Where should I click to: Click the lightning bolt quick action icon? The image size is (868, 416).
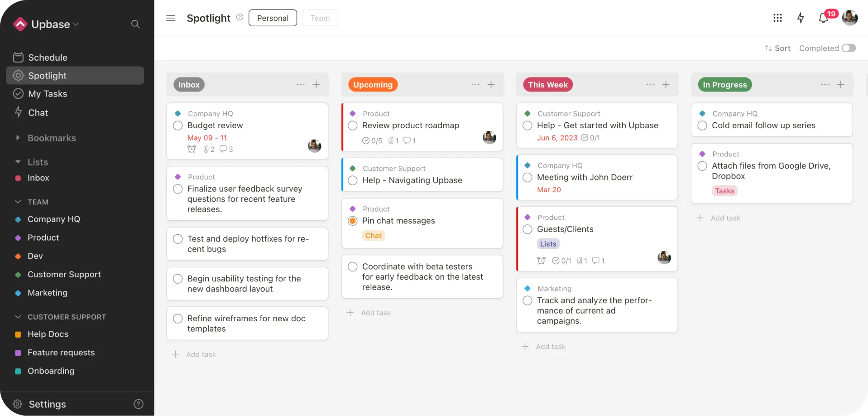coord(800,18)
